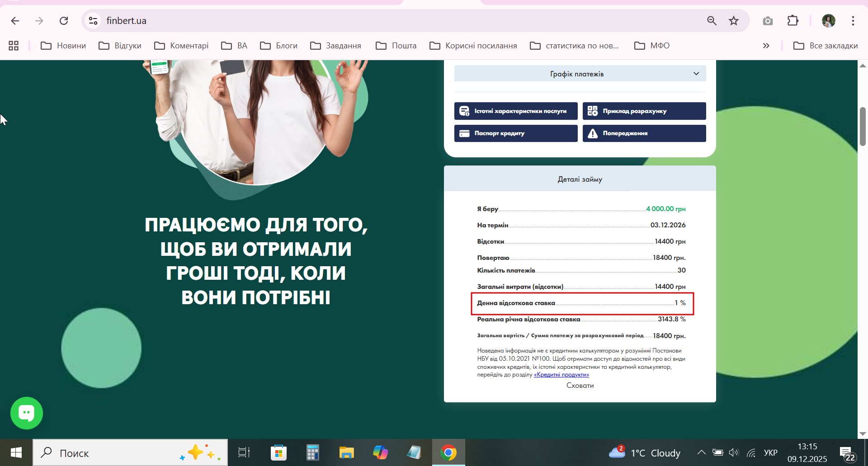Open the weather widget showing 1°C Cloudy

pyautogui.click(x=645, y=452)
